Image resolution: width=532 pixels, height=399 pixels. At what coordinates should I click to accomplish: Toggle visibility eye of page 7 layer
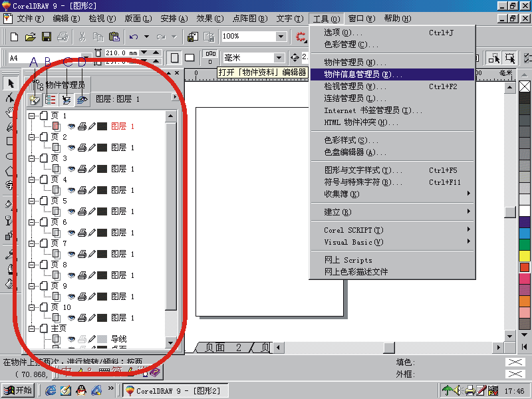point(71,254)
